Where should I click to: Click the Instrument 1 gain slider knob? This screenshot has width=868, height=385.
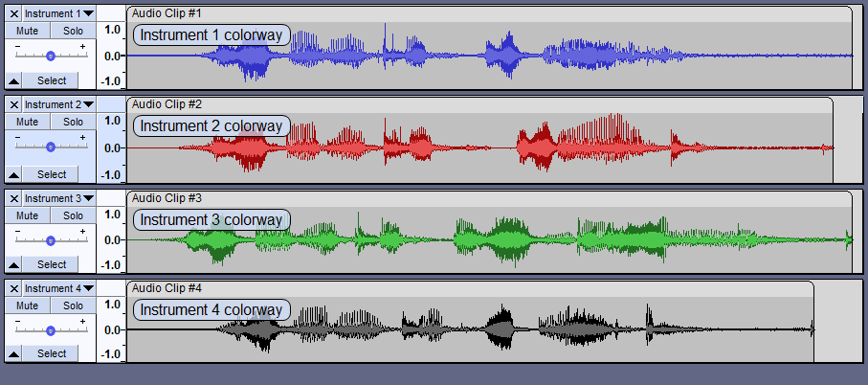coord(51,56)
